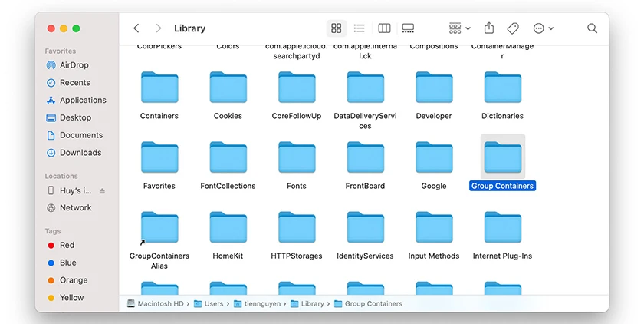This screenshot has width=644, height=324.
Task: Open the More actions ellipsis menu
Action: point(543,28)
